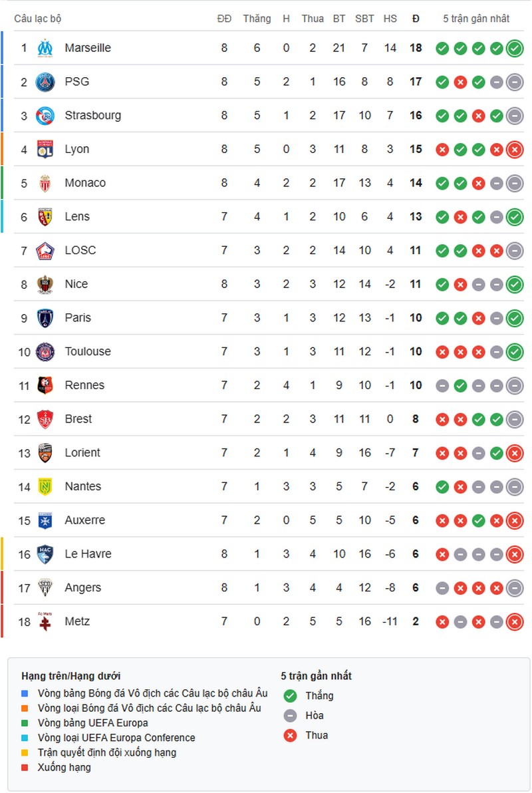Click the Câu lạc bộ header
Image resolution: width=532 pixels, height=793 pixels.
(x=38, y=19)
